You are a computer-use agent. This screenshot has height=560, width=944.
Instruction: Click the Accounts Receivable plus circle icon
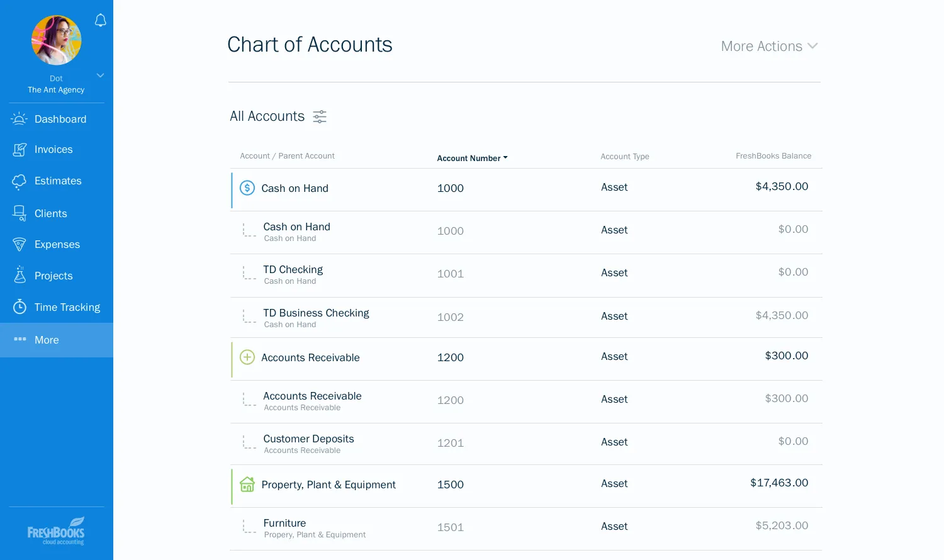247,357
